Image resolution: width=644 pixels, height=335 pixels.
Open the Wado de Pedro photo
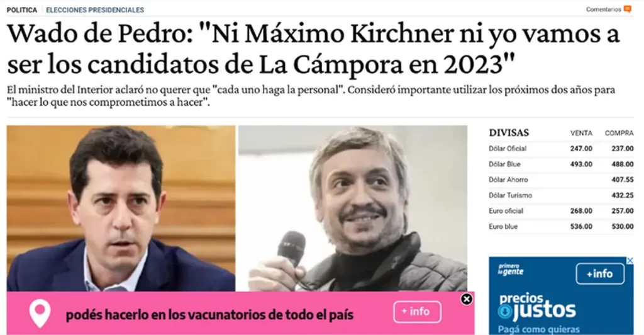(x=121, y=208)
